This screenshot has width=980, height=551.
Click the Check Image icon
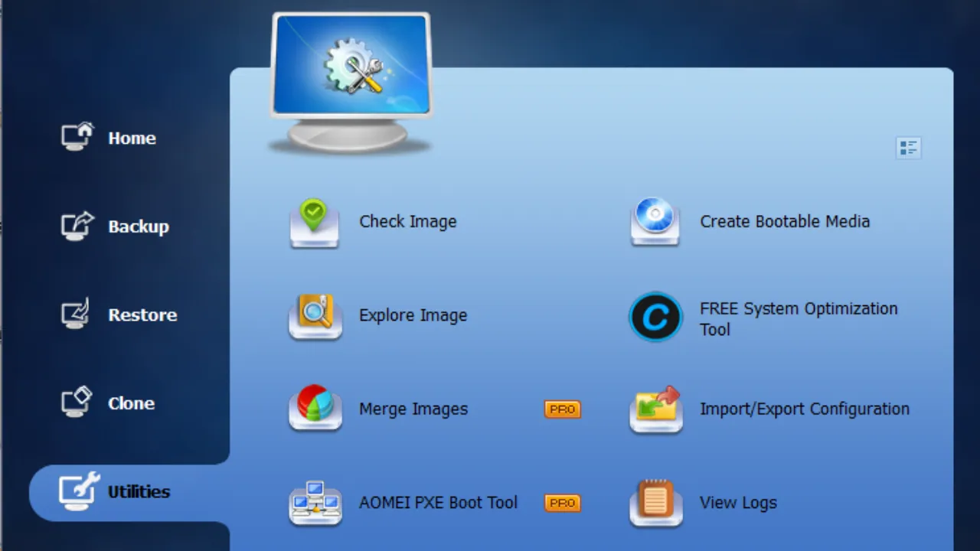315,223
